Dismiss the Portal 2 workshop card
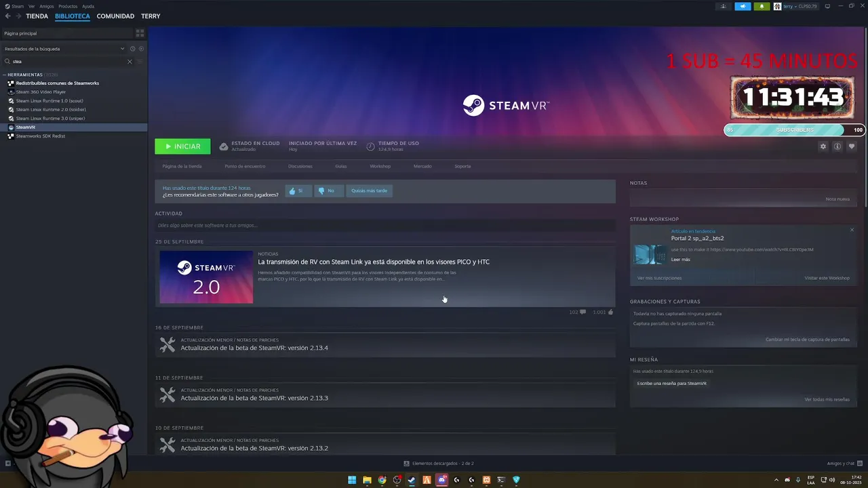 tap(852, 230)
